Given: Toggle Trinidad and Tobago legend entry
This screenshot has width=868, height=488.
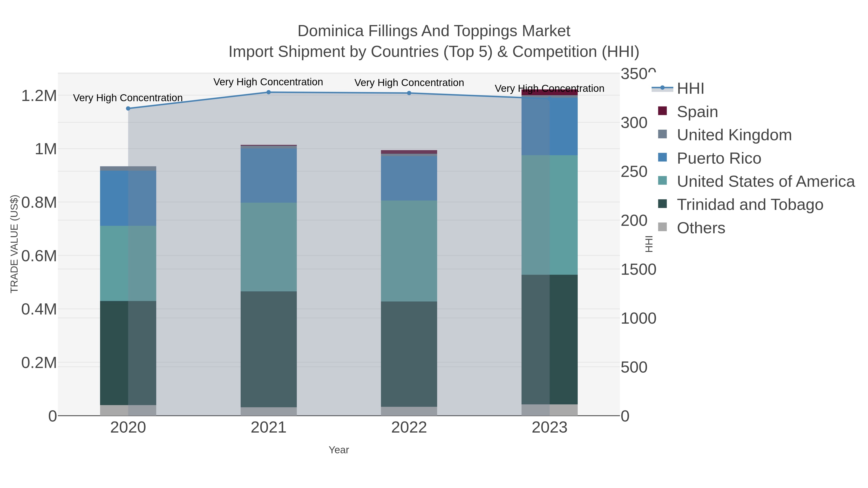Looking at the screenshot, I should [x=740, y=205].
